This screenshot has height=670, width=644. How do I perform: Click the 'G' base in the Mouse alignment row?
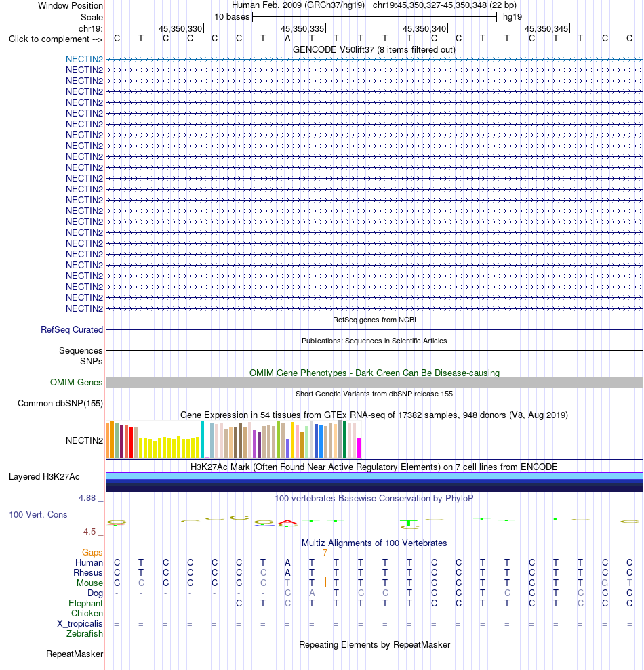click(x=605, y=583)
